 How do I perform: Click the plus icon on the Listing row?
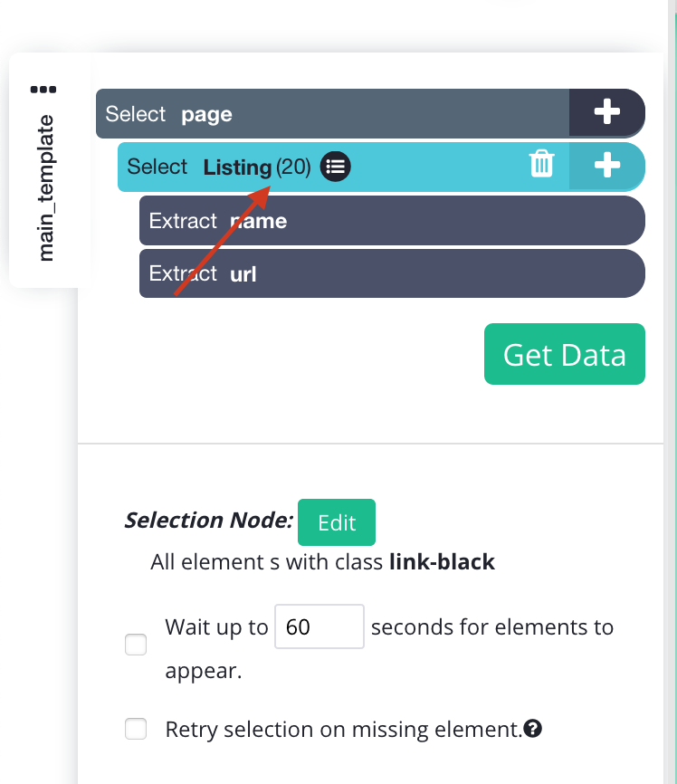pos(606,166)
